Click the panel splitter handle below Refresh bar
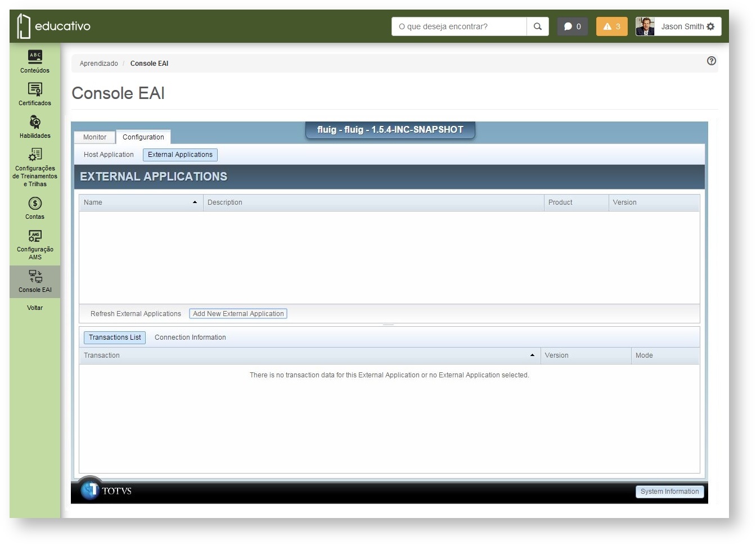The image size is (756, 545). 388,325
